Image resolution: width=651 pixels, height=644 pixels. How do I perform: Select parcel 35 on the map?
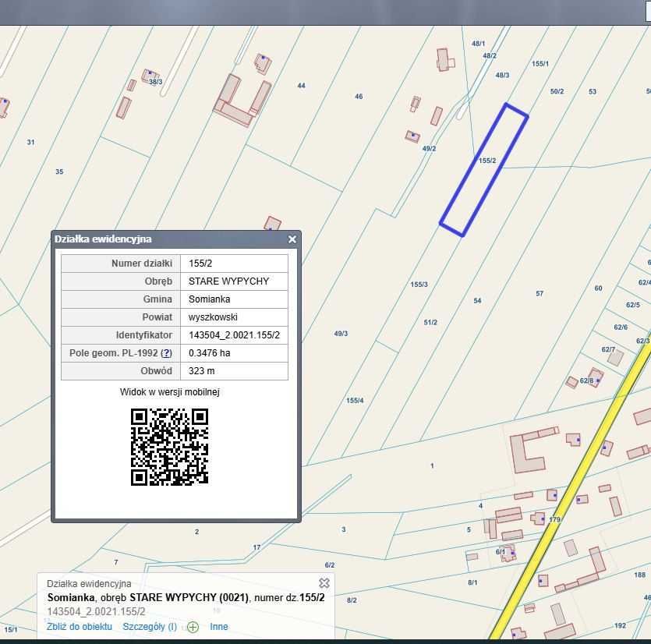[59, 172]
